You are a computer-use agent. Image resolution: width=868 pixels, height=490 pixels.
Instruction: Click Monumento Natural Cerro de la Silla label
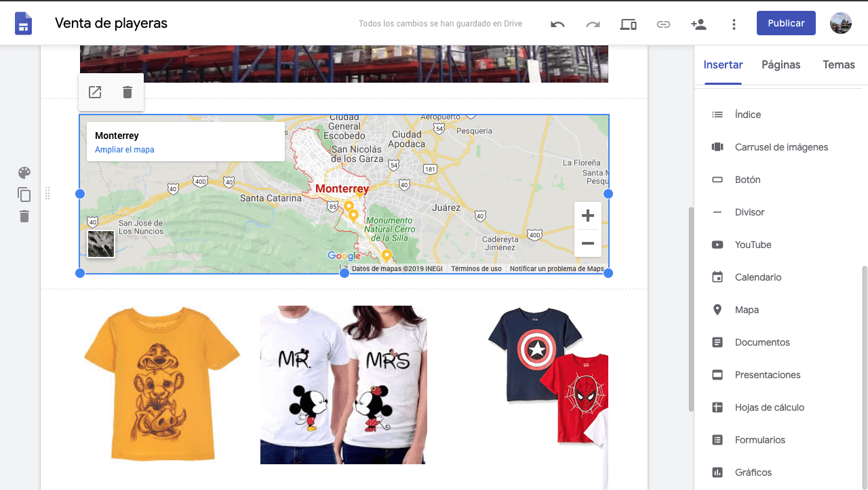[x=389, y=229]
